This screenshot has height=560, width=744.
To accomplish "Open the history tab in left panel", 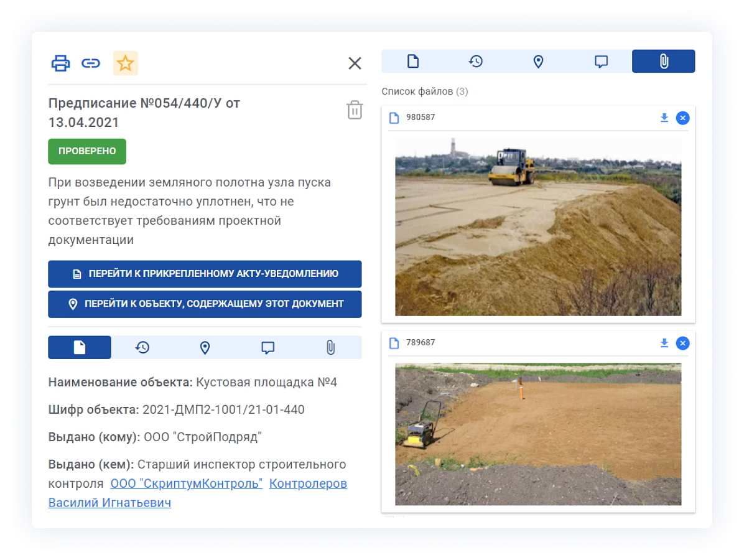I will click(142, 347).
